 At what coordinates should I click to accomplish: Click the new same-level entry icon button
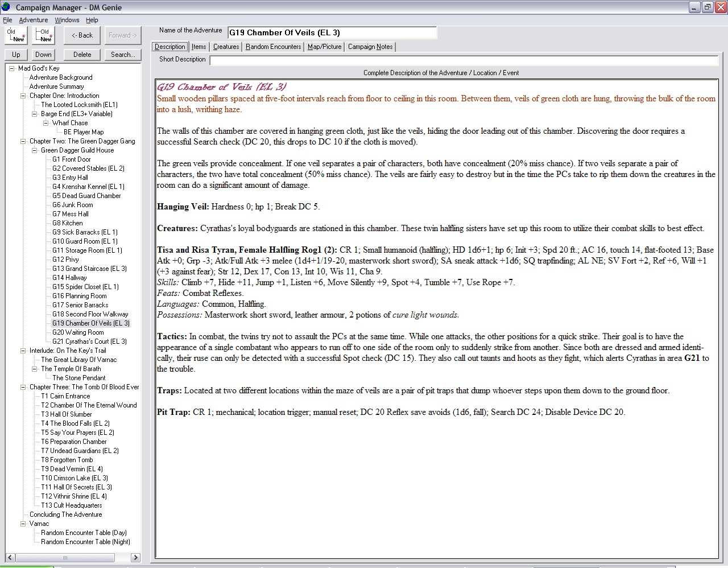[x=16, y=35]
